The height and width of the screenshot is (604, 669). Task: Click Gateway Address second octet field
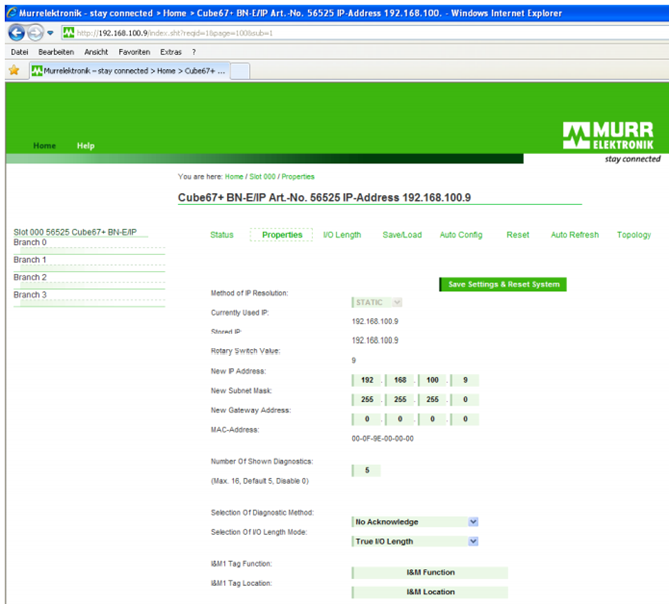[x=399, y=419]
